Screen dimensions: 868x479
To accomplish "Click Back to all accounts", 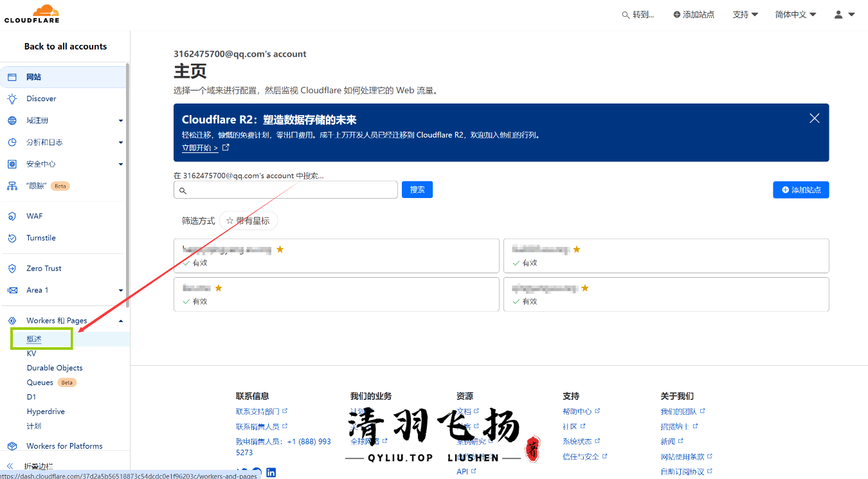I will coord(66,46).
